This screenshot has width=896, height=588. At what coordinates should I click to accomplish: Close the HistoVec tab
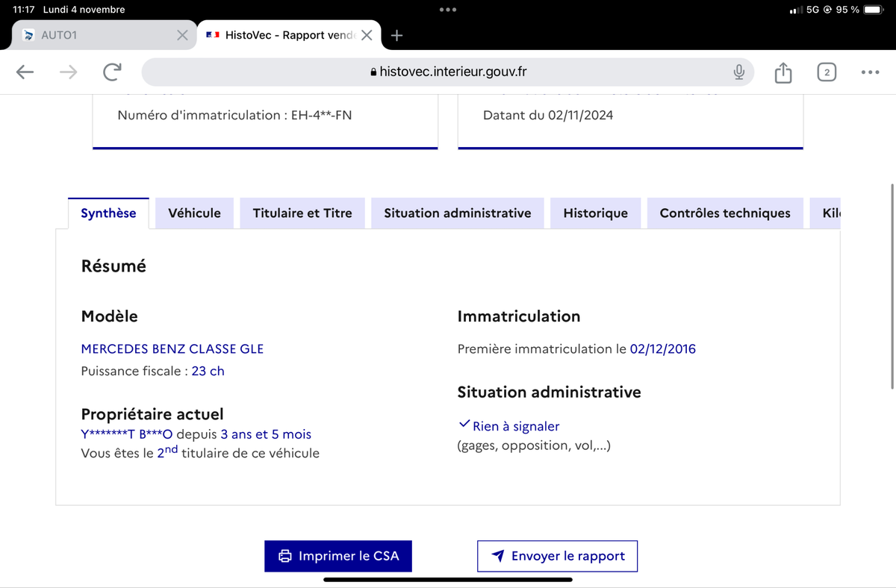pos(367,35)
